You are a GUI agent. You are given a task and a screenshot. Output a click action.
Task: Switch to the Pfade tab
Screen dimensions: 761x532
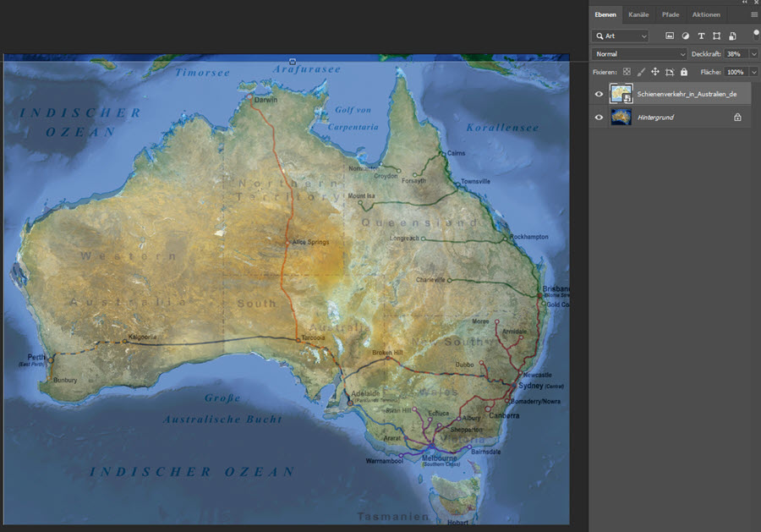click(x=670, y=14)
